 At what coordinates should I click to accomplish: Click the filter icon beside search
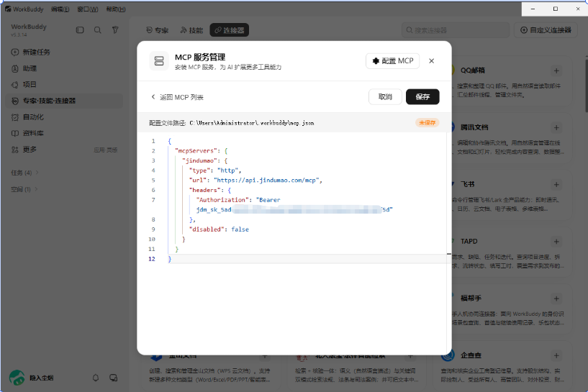[x=115, y=30]
